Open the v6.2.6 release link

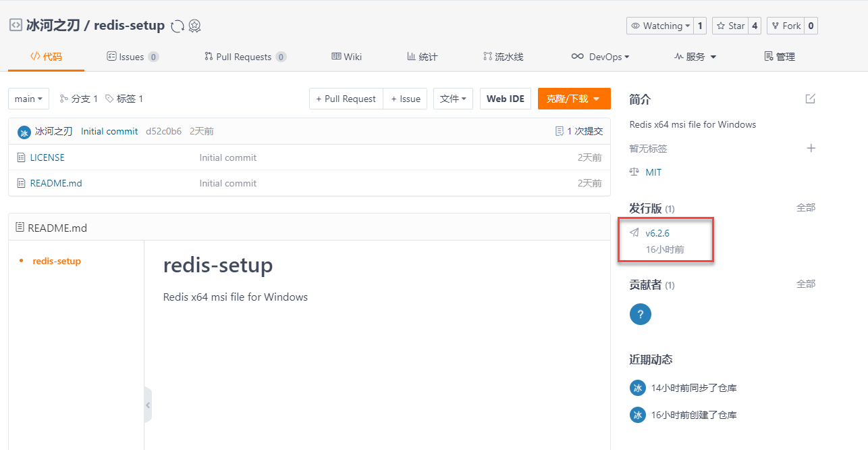(657, 233)
